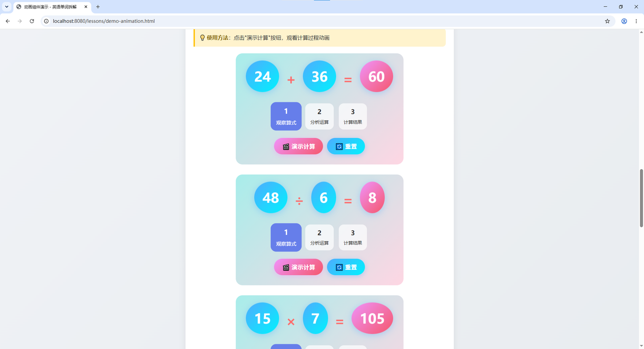Select step 1 观察算式 in addition card
644x349 pixels.
286,116
